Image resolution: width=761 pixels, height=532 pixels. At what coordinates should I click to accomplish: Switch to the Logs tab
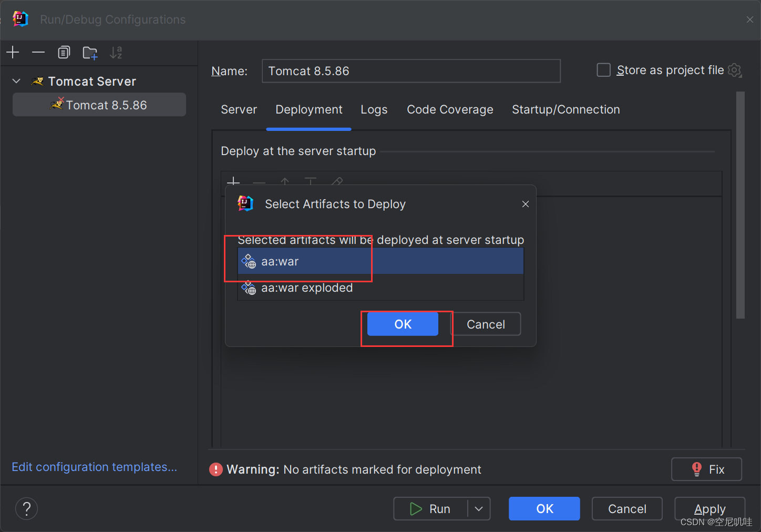click(374, 109)
